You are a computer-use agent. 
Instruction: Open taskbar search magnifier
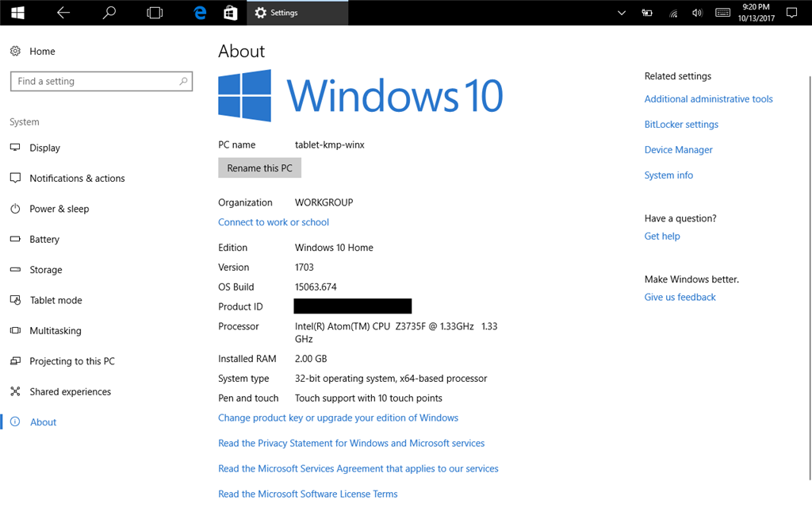click(x=109, y=13)
